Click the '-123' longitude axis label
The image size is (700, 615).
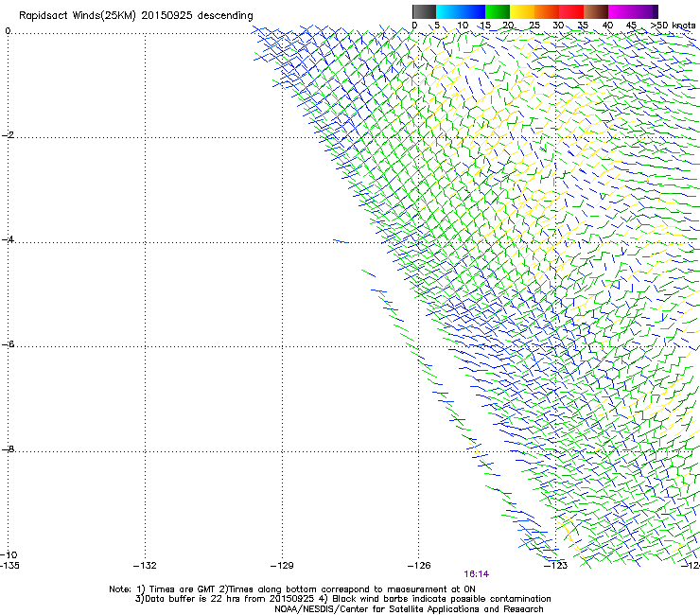(x=556, y=566)
